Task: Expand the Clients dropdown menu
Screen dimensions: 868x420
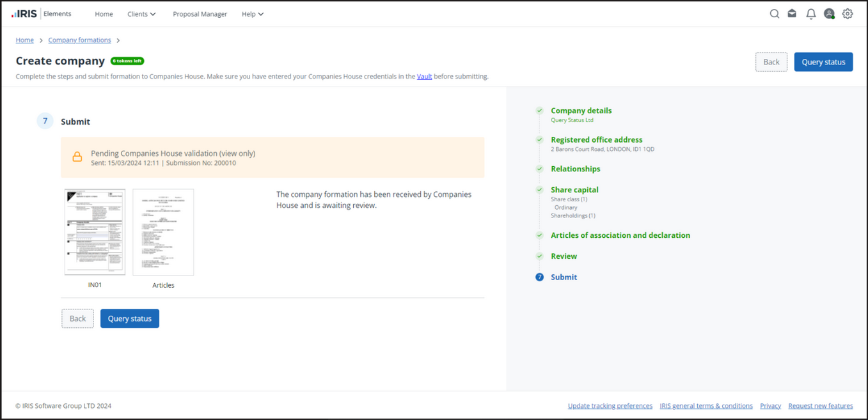Action: (x=141, y=14)
